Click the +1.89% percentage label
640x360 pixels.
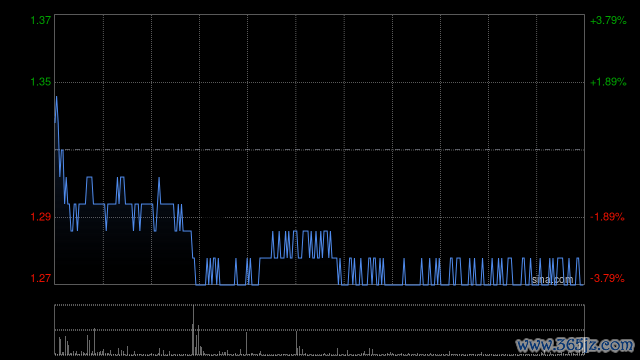click(608, 82)
